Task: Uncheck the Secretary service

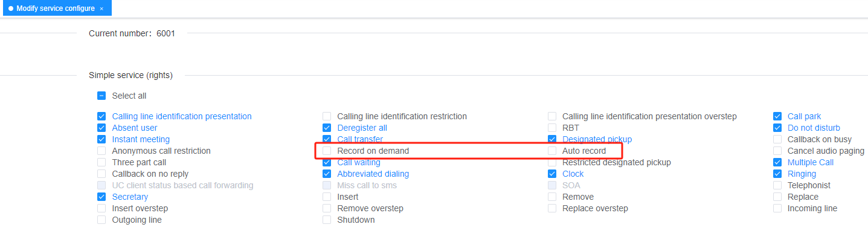Action: [x=101, y=197]
